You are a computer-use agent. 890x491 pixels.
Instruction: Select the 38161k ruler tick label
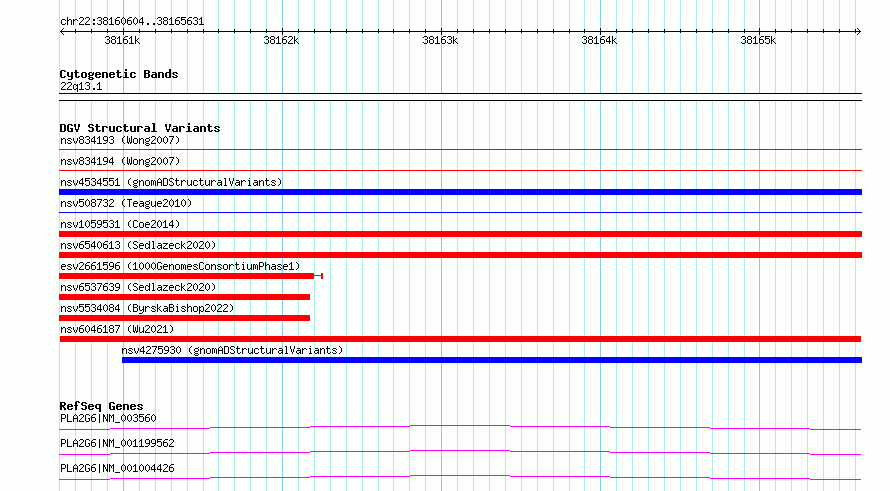point(122,40)
